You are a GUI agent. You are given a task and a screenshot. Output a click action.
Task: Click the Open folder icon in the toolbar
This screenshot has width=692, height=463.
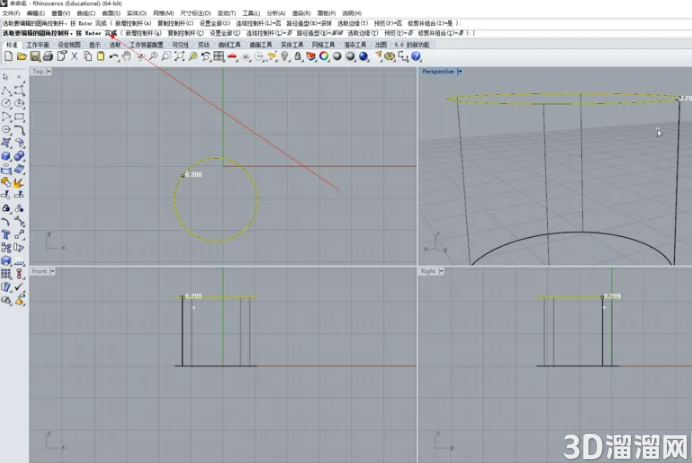22,56
